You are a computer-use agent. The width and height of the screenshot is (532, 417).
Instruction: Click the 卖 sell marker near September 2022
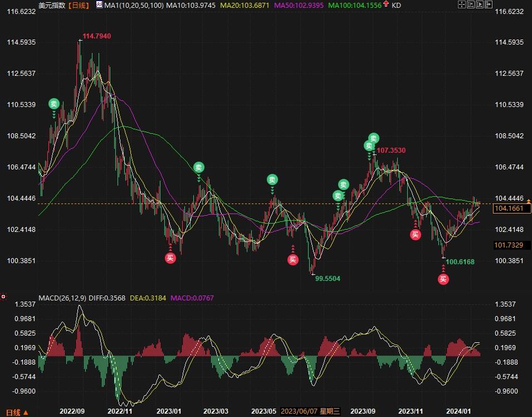(53, 104)
